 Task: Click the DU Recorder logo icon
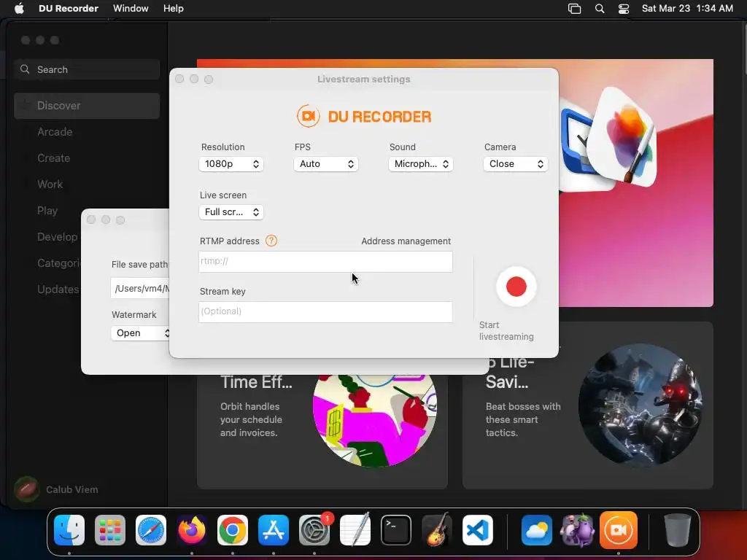pyautogui.click(x=309, y=116)
